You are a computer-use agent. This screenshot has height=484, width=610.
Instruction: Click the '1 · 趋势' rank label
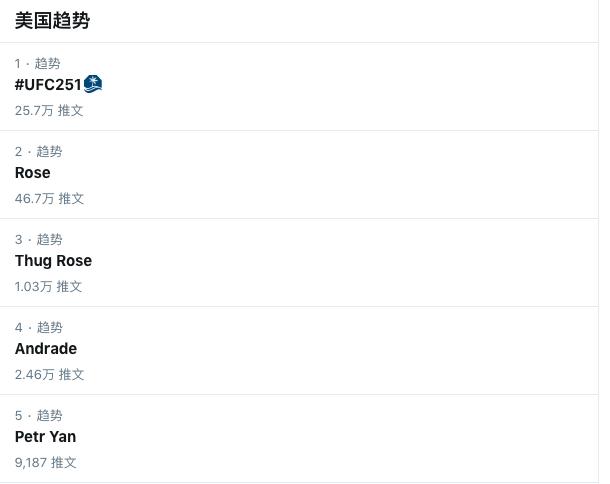[38, 63]
